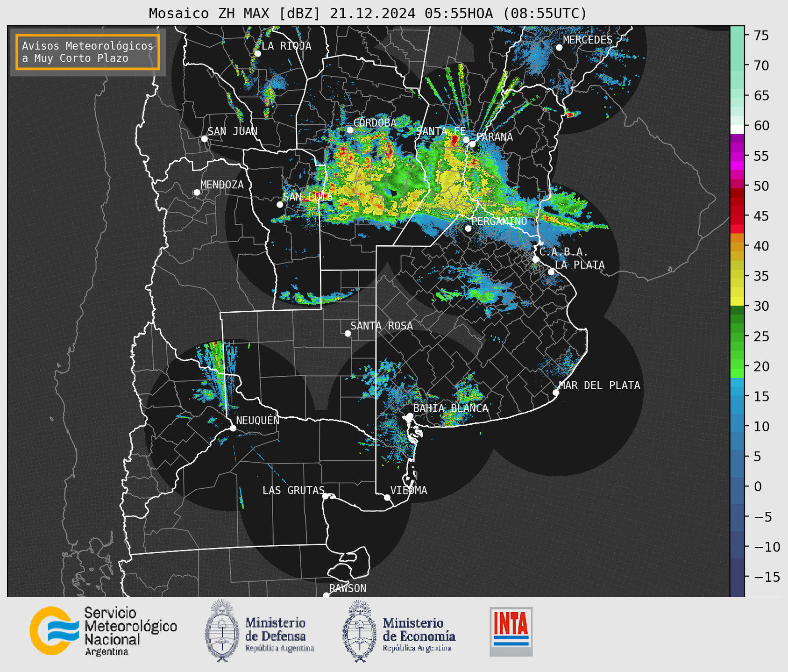Viewport: 788px width, 672px height.
Task: Click the MAR DEL PLATA label text
Action: click(599, 386)
